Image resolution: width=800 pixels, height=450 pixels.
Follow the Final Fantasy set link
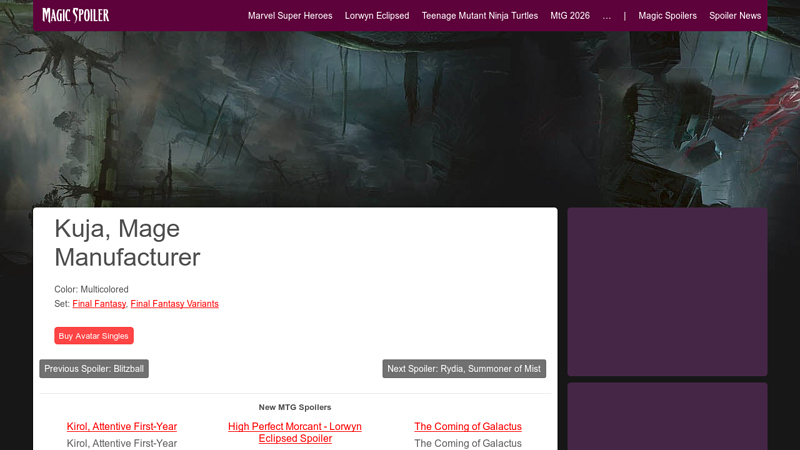[x=99, y=304]
